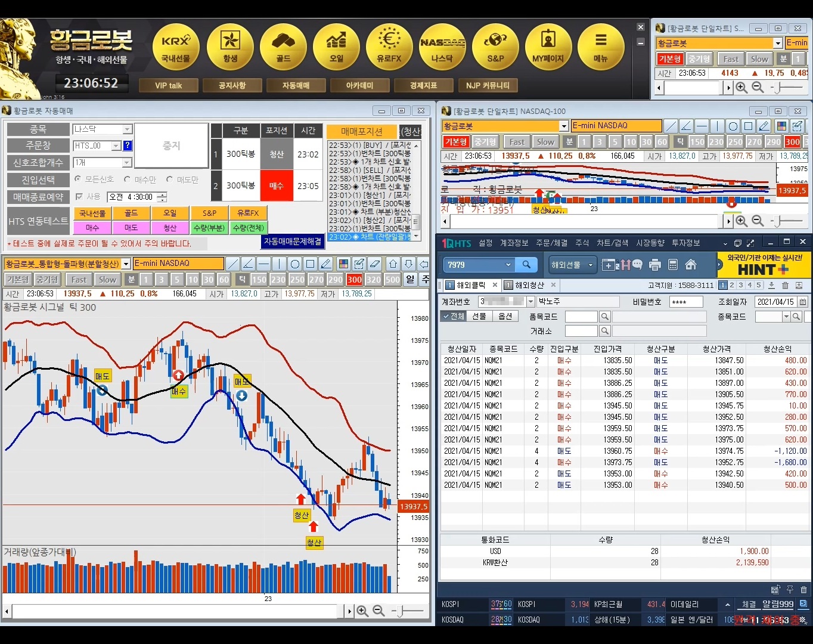Click the printer icon in 1Q HTS
The width and height of the screenshot is (813, 644).
tap(655, 265)
